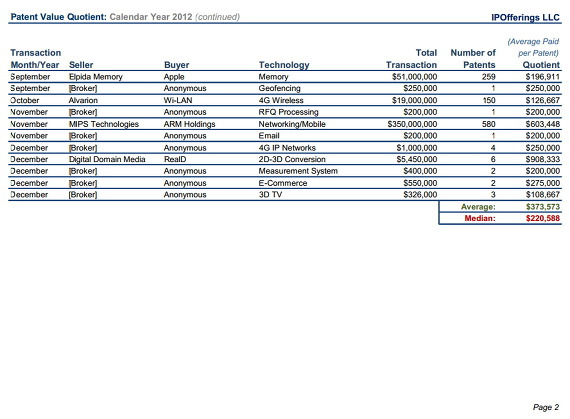The image size is (570, 419).
Task: Click the 'Median:' label
Action: pyautogui.click(x=480, y=218)
